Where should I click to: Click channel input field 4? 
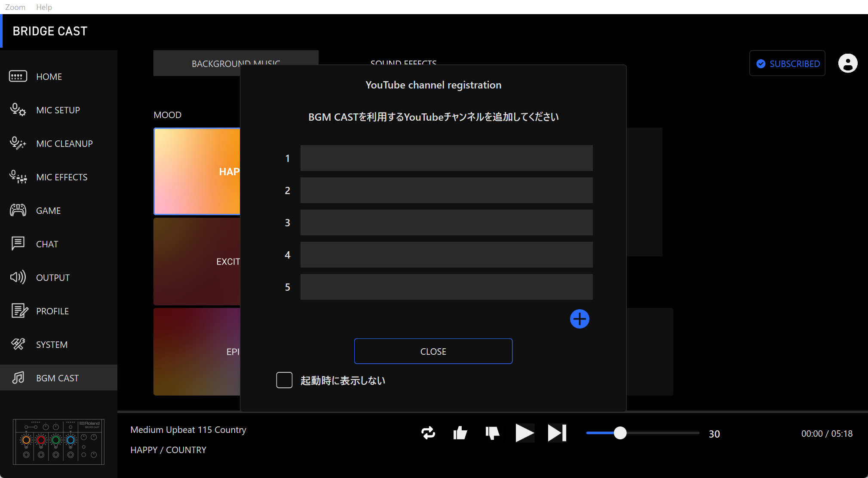click(446, 255)
